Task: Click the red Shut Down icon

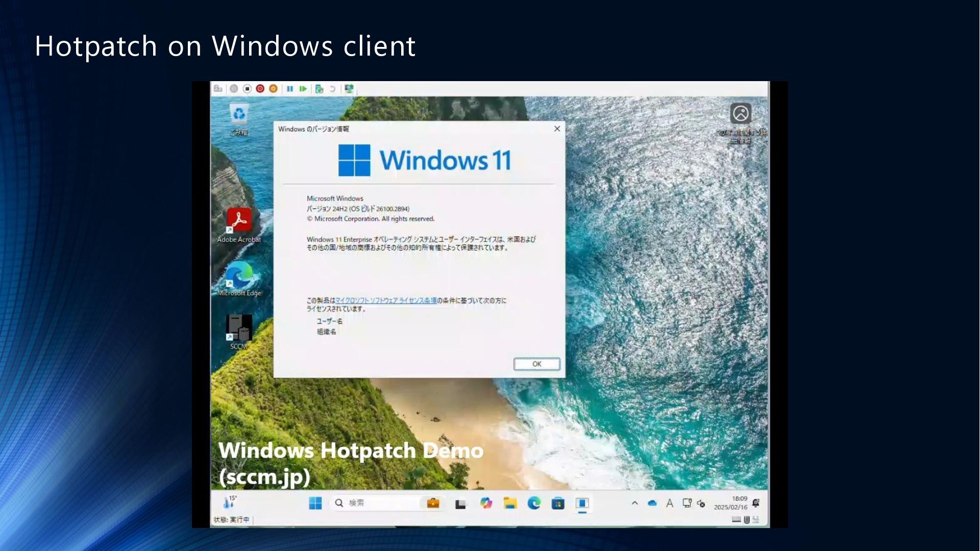Action: pos(260,89)
